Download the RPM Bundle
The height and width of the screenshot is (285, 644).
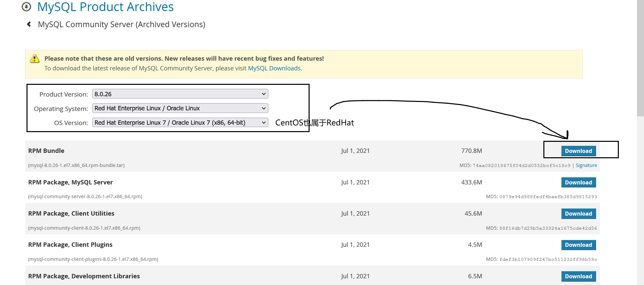579,151
